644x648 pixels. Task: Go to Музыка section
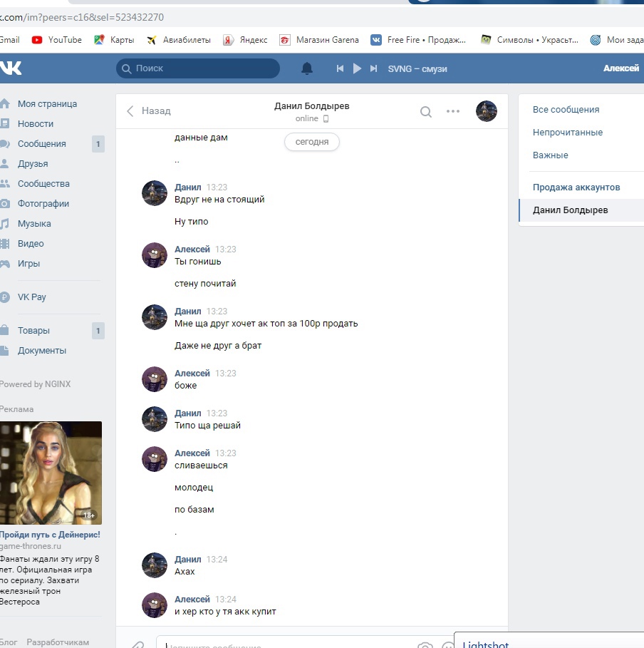coord(34,224)
